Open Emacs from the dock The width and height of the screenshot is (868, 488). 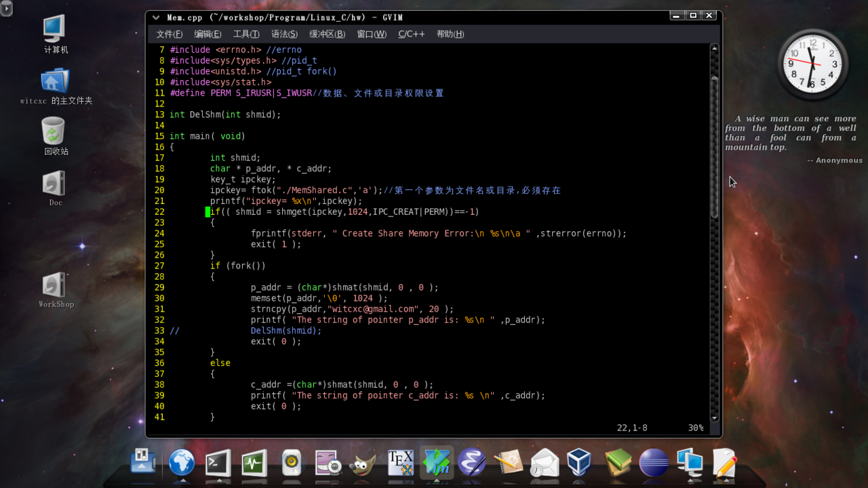point(472,464)
